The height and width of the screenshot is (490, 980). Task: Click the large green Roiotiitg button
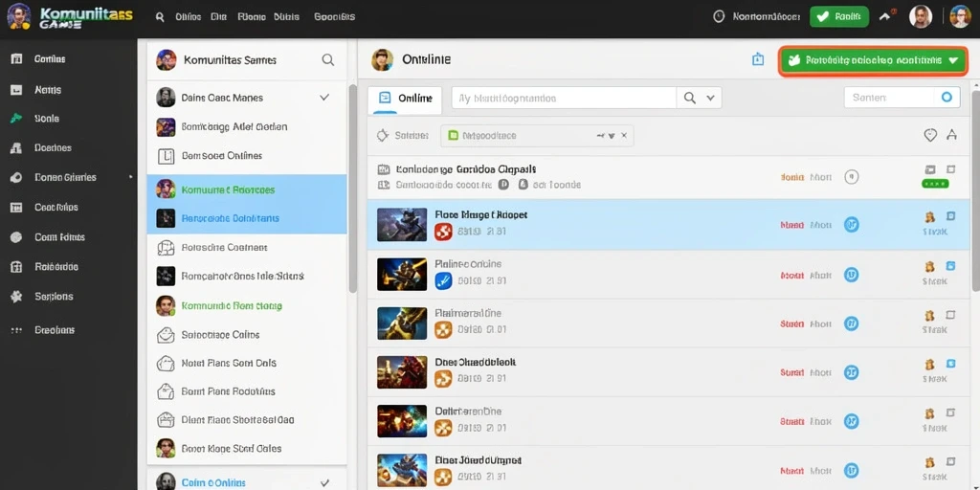tap(873, 60)
